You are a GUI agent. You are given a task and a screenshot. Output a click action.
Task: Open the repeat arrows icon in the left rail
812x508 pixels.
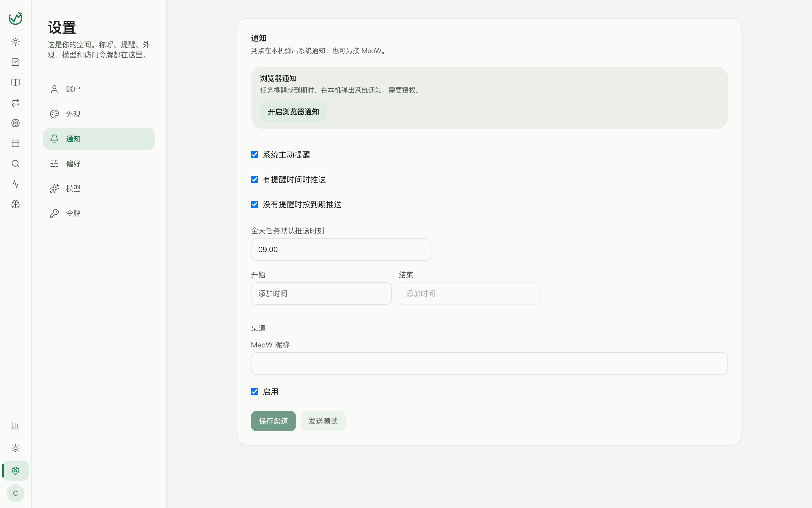tap(16, 103)
